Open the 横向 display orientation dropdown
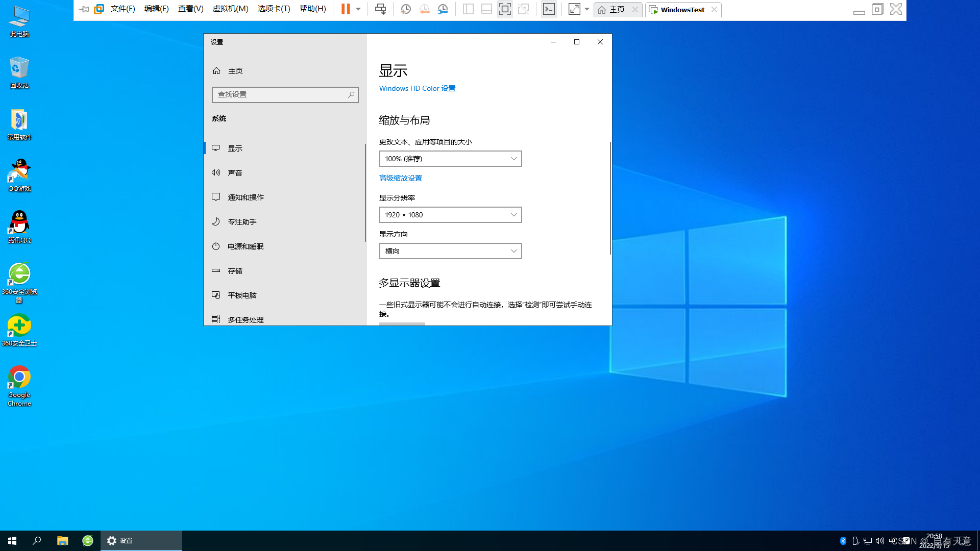980x551 pixels. click(x=450, y=251)
